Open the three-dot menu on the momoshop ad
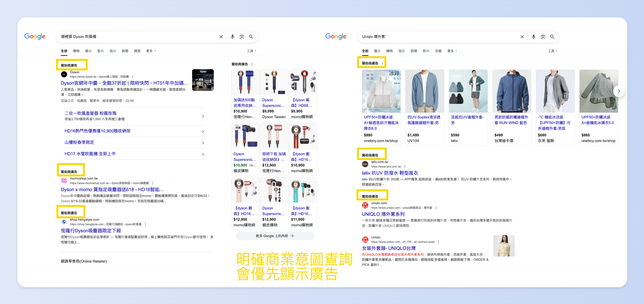The width and height of the screenshot is (644, 304). click(x=153, y=183)
